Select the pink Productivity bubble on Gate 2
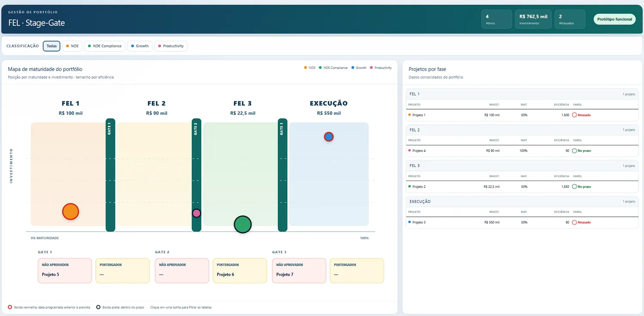Screen dimensions: 644x316 click(x=196, y=213)
